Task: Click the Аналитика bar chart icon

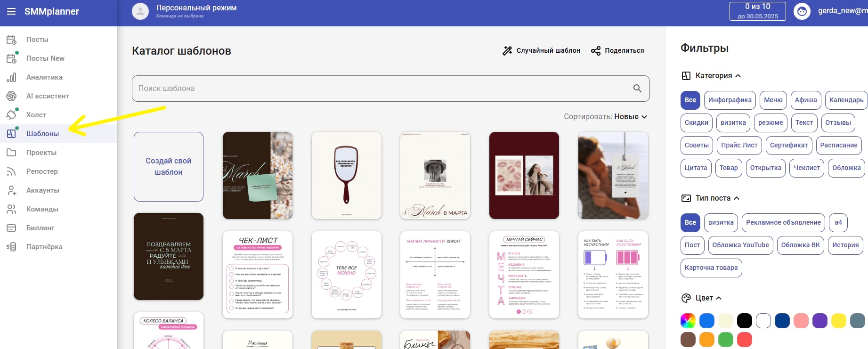Action: 11,77
